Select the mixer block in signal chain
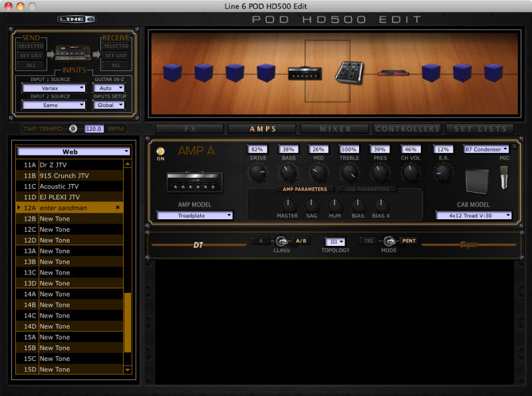532x396 pixels. 349,72
